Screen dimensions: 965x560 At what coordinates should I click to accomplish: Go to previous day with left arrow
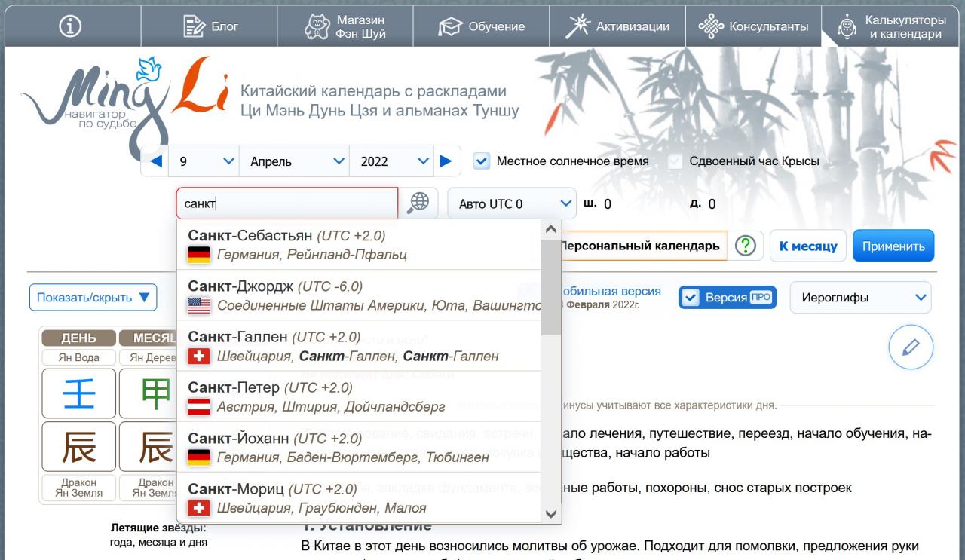pos(156,161)
